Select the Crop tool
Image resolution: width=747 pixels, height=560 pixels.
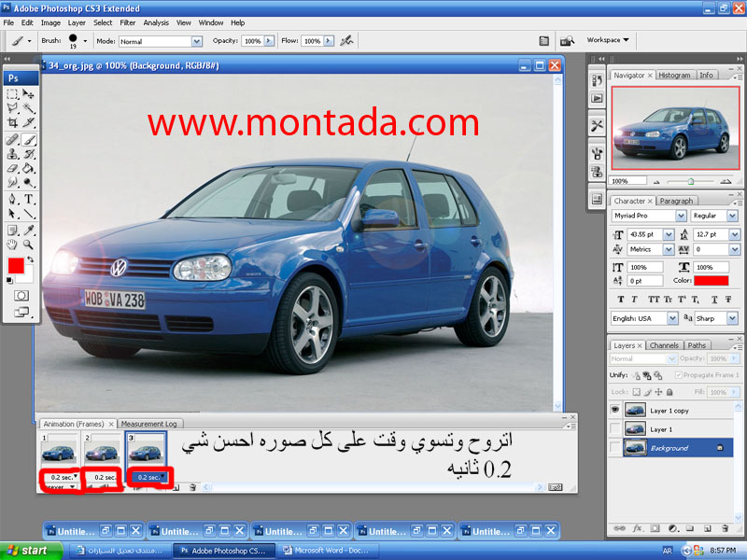point(12,122)
